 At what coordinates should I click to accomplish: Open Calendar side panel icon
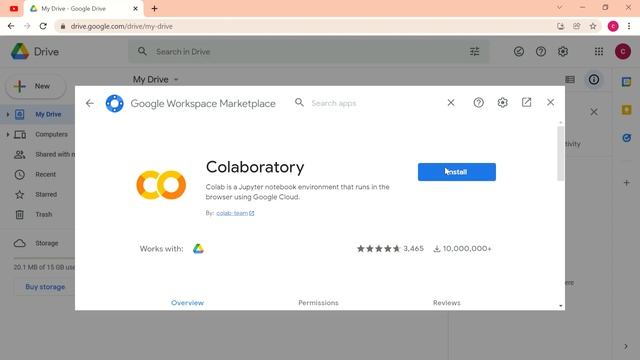627,82
